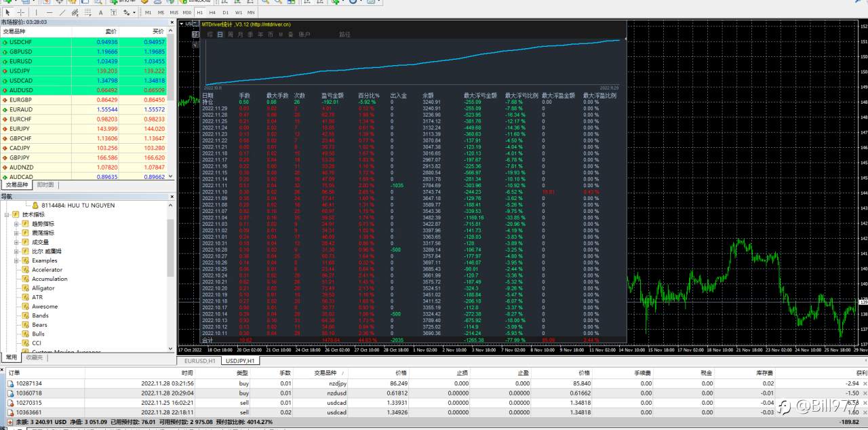Select the GBPUSD row in market watch
Image resolution: width=868 pixels, height=430 pixels.
click(x=87, y=52)
